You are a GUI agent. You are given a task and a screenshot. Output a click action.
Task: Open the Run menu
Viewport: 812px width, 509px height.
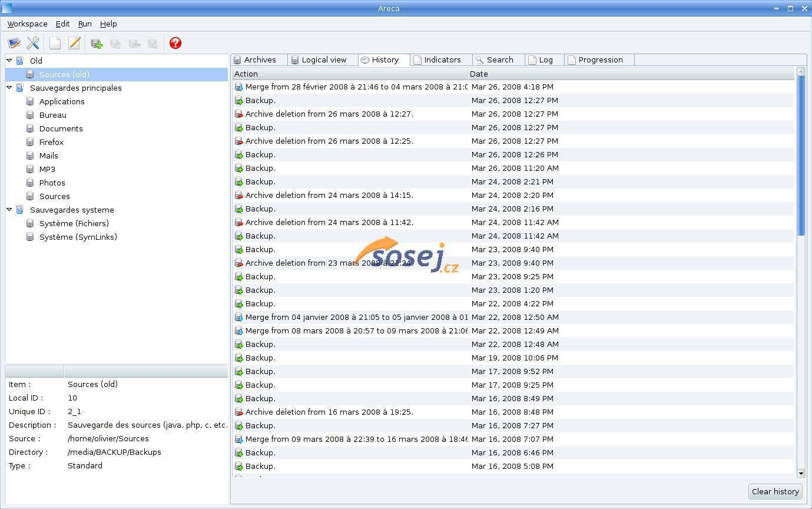tap(85, 24)
